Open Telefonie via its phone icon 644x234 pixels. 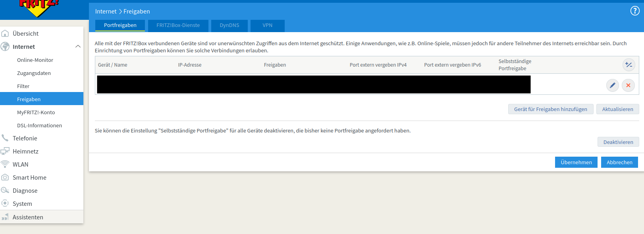5,138
